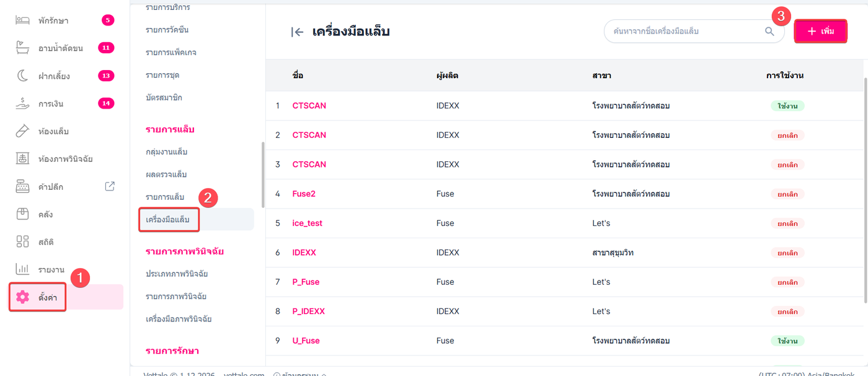Click the ห้องแล็บ test tube icon
Screen dimensions: 868x376
(23, 131)
